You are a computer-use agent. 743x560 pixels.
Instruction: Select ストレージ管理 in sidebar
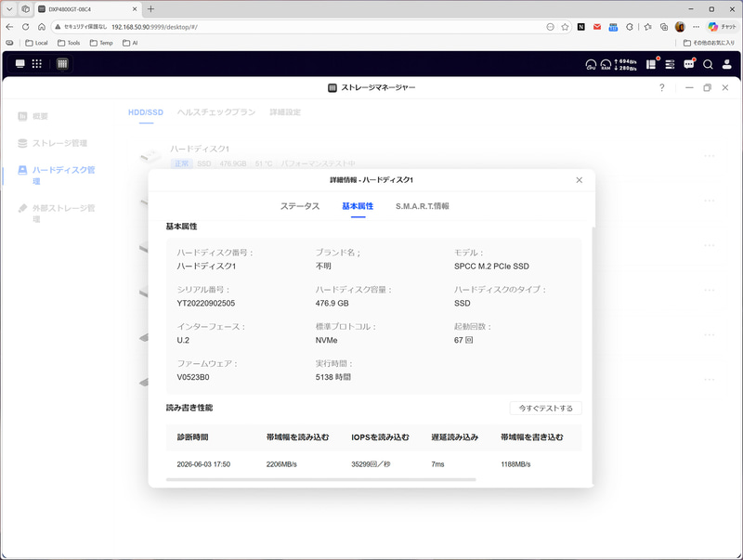click(x=53, y=143)
